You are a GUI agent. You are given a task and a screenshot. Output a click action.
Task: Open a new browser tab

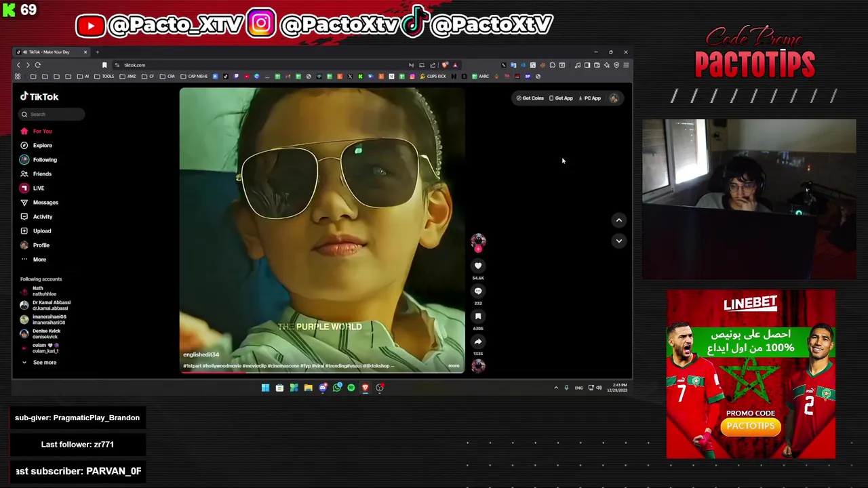pos(97,52)
